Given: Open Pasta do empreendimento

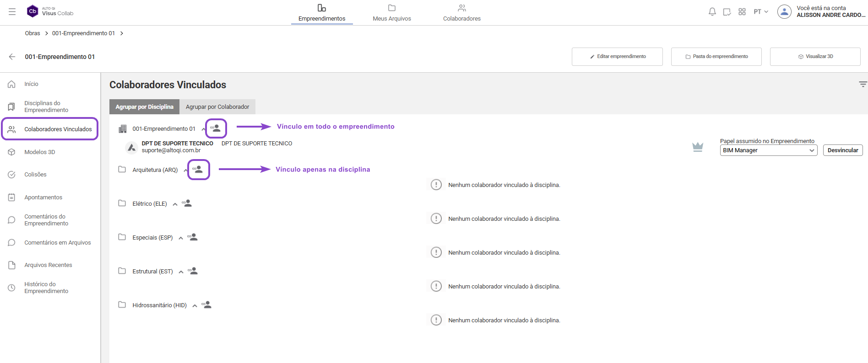Looking at the screenshot, I should [716, 57].
